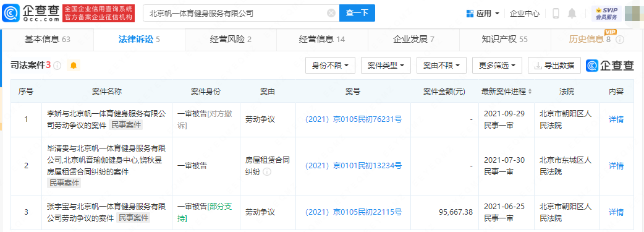Click the mobile phone icon in header
This screenshot has height=232, width=644.
point(556,13)
